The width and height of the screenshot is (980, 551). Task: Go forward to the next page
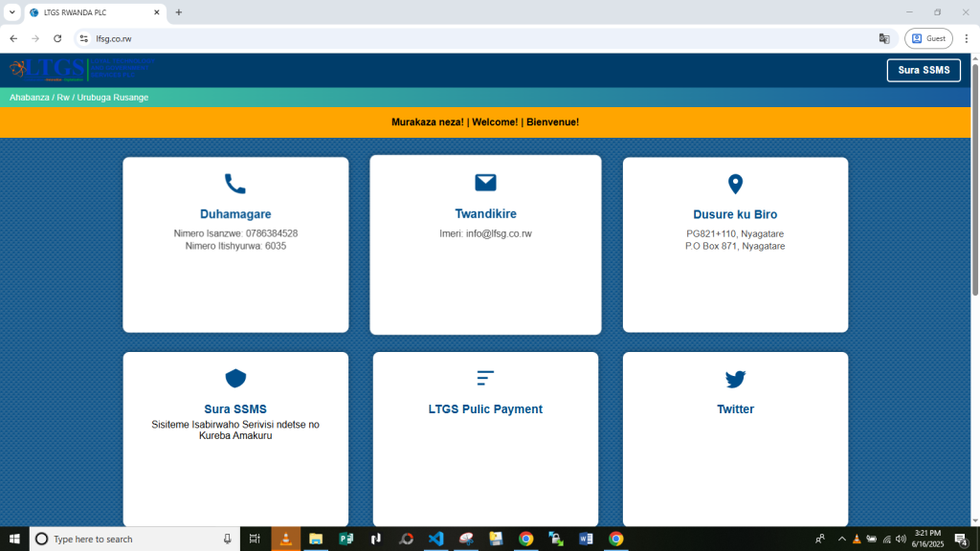pos(35,38)
